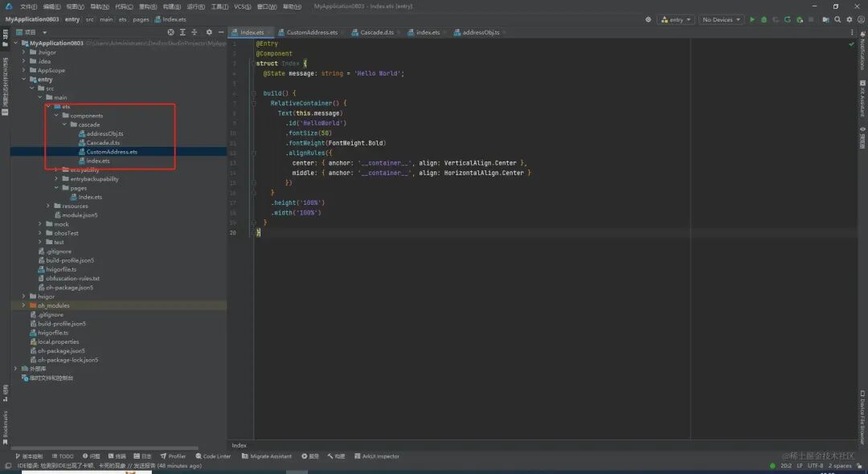Open the Migrate Assistant panel
This screenshot has height=474, width=868.
coord(267,456)
